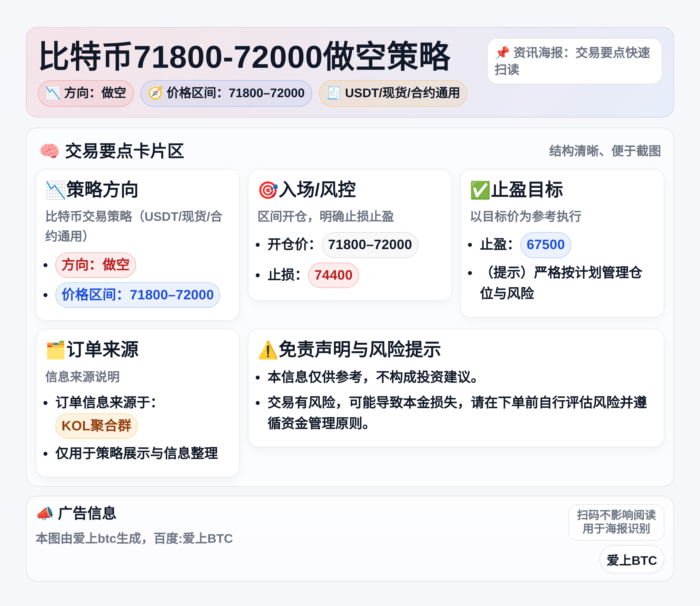Click the main title 比特币71800-72000做空策略
The width and height of the screenshot is (700, 606).
coord(245,56)
